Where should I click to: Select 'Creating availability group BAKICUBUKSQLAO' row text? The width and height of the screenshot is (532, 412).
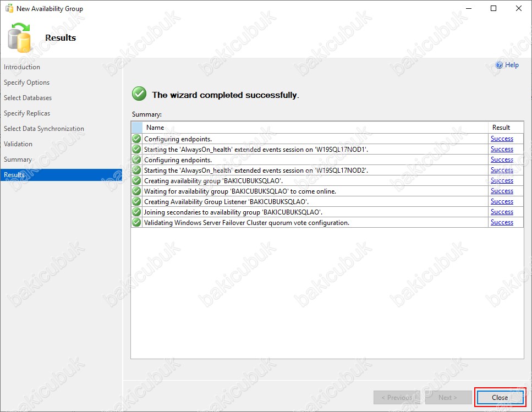(213, 181)
